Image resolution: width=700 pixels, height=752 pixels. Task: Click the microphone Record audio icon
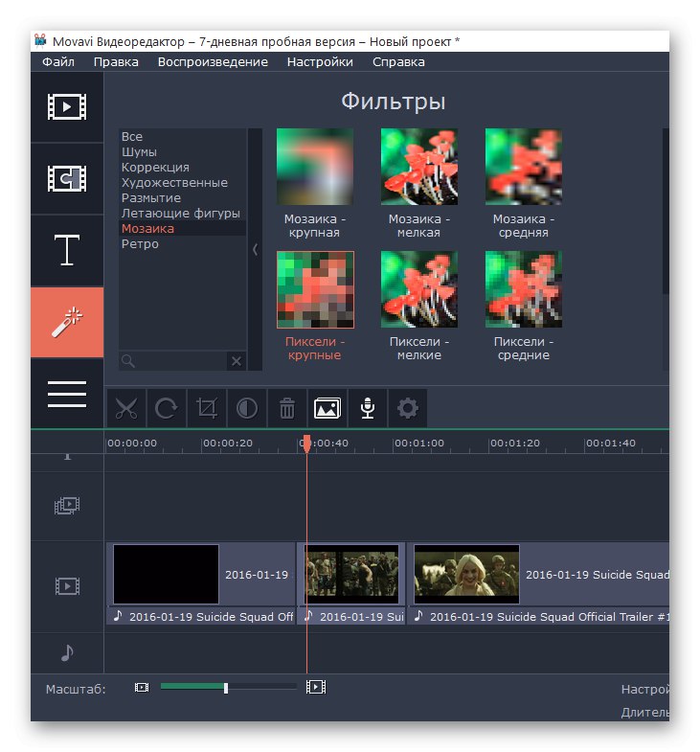[368, 409]
